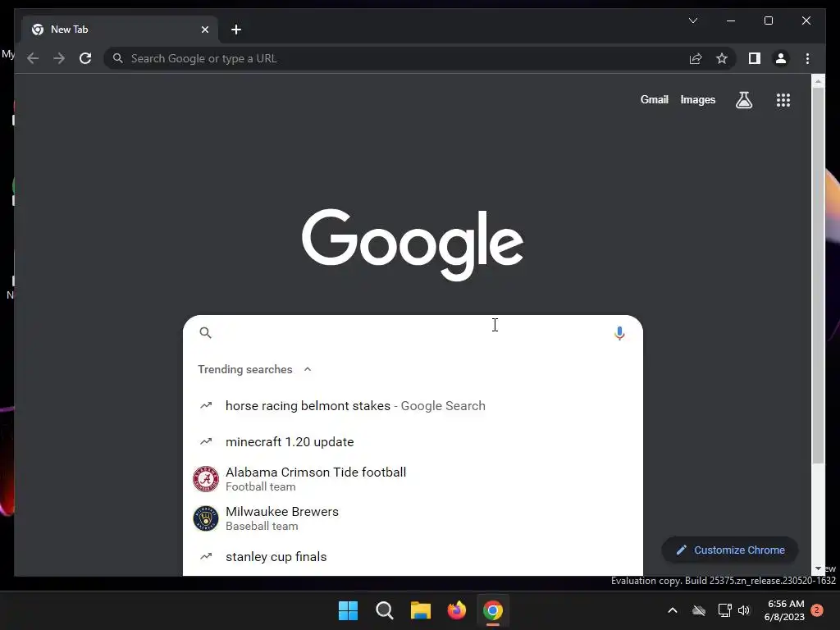Open notification badge showing 2
Image resolution: width=840 pixels, height=630 pixels.
coord(817,610)
